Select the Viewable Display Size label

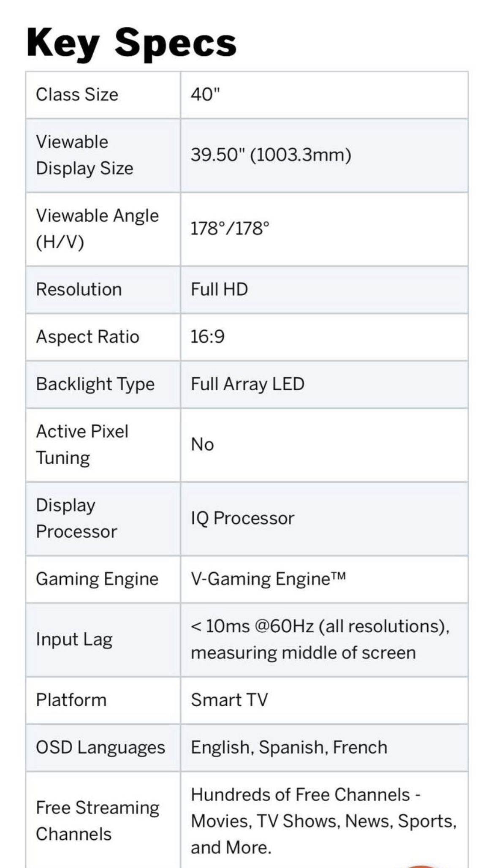tap(84, 155)
